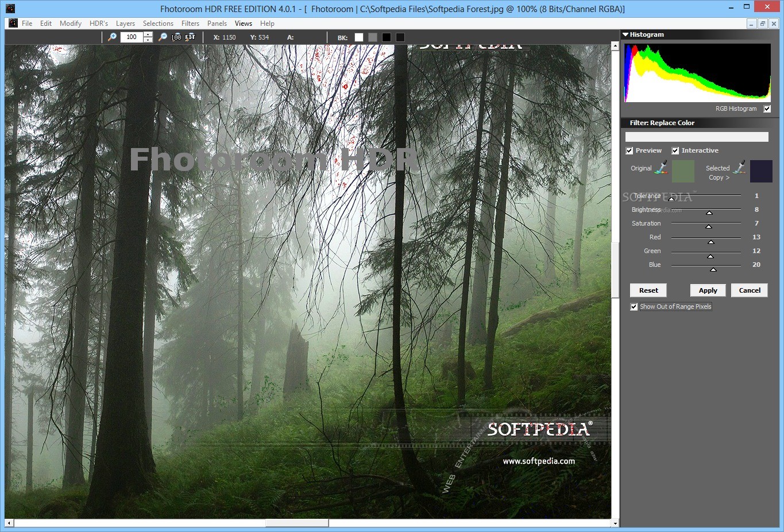Set zoom to 100 percent icon
The height and width of the screenshot is (532, 784).
pyautogui.click(x=176, y=37)
